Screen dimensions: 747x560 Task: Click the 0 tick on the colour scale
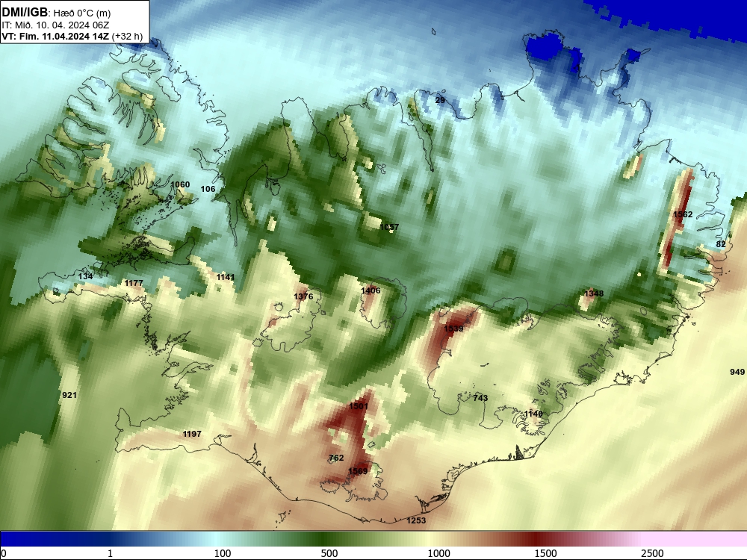click(4, 553)
